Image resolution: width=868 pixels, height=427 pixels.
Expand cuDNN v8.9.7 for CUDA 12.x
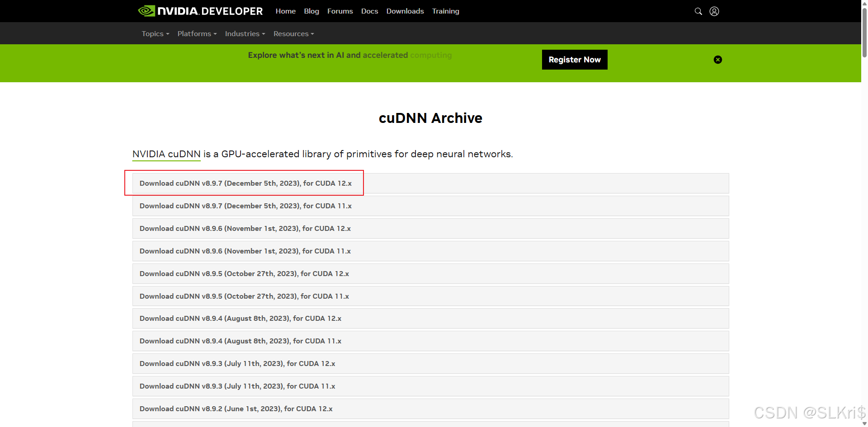point(430,183)
